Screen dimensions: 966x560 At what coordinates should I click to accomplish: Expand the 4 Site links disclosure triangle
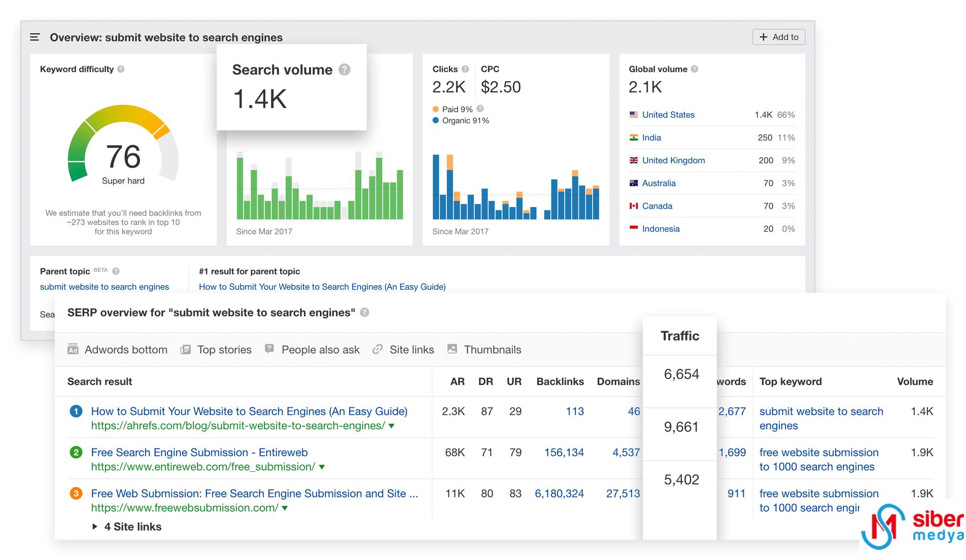[95, 527]
